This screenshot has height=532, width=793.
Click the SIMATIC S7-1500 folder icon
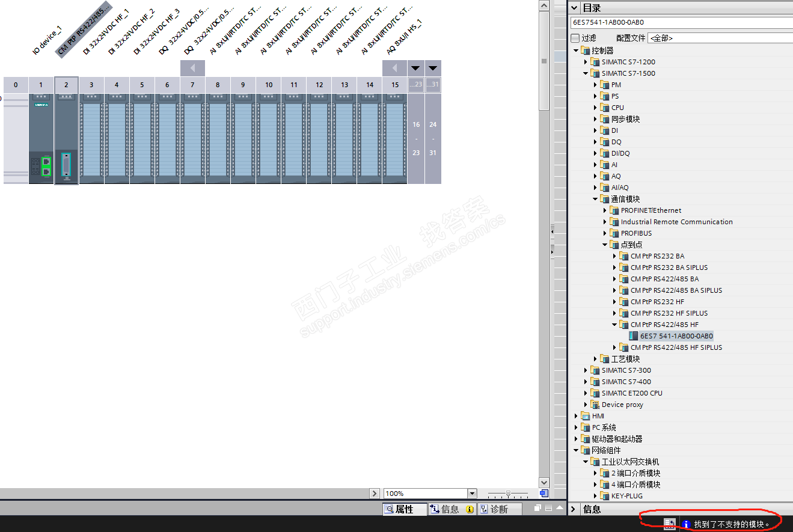pyautogui.click(x=595, y=73)
